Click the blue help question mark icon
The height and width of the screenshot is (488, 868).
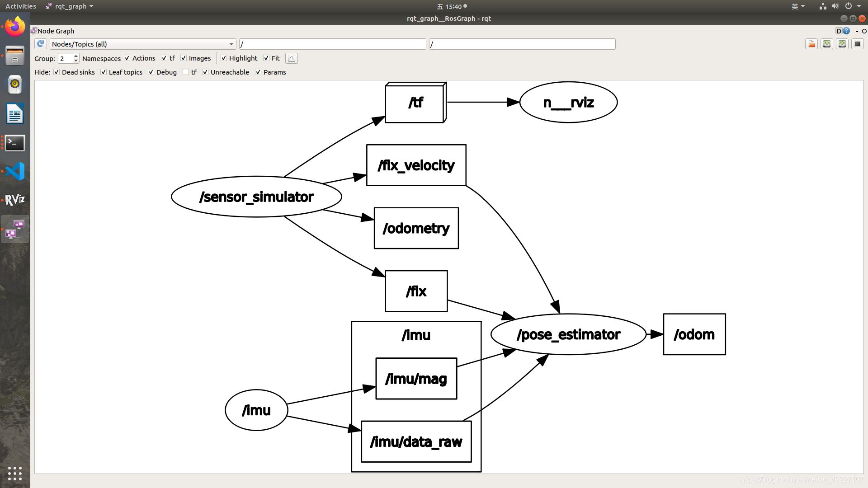click(x=846, y=31)
